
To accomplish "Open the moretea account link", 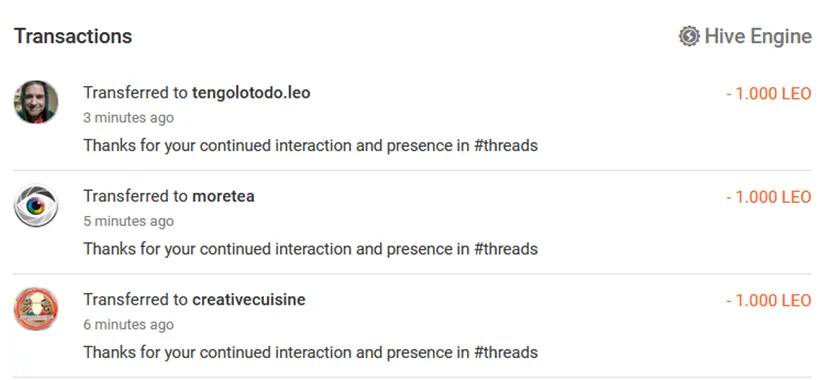I will point(223,196).
